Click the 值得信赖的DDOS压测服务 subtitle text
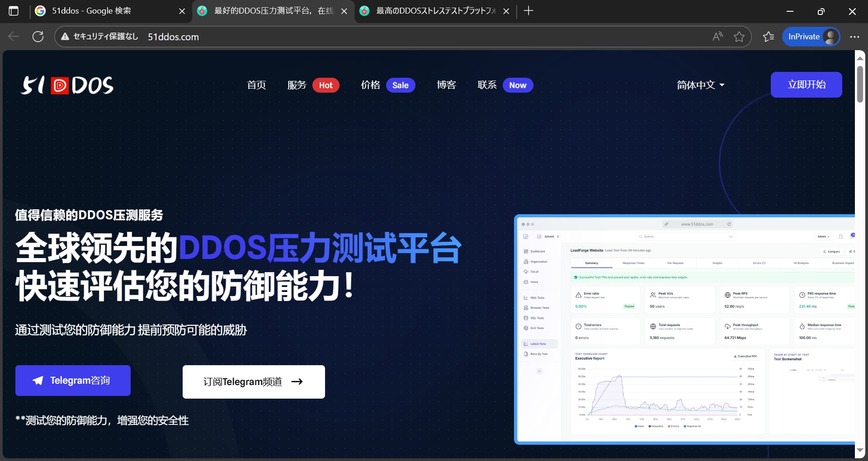 coord(89,215)
